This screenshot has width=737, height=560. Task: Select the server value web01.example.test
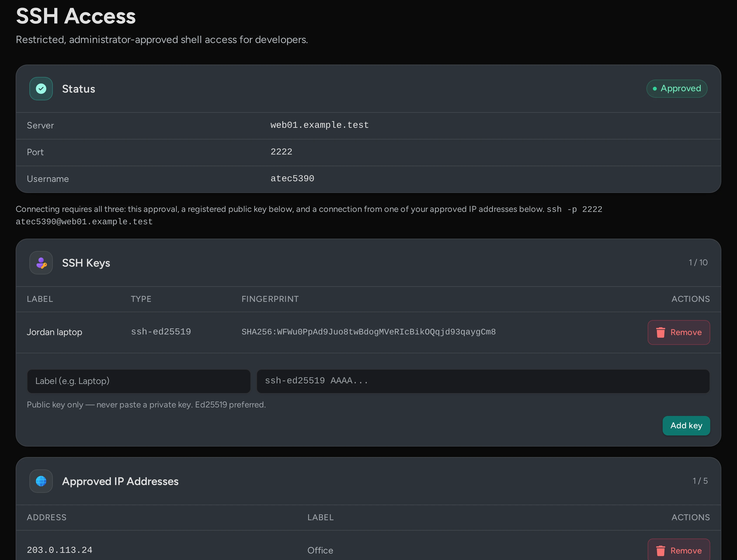pos(320,125)
